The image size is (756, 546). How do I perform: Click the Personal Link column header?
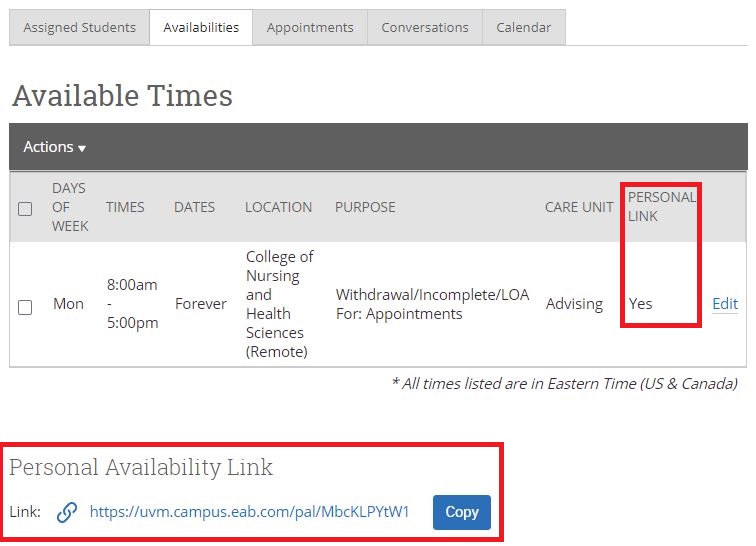660,206
